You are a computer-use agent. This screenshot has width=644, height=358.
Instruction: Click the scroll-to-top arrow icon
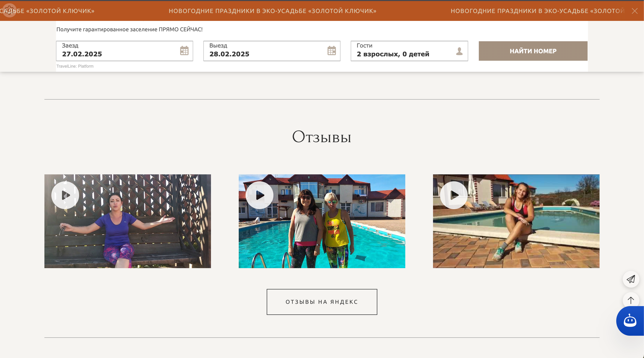(x=631, y=300)
